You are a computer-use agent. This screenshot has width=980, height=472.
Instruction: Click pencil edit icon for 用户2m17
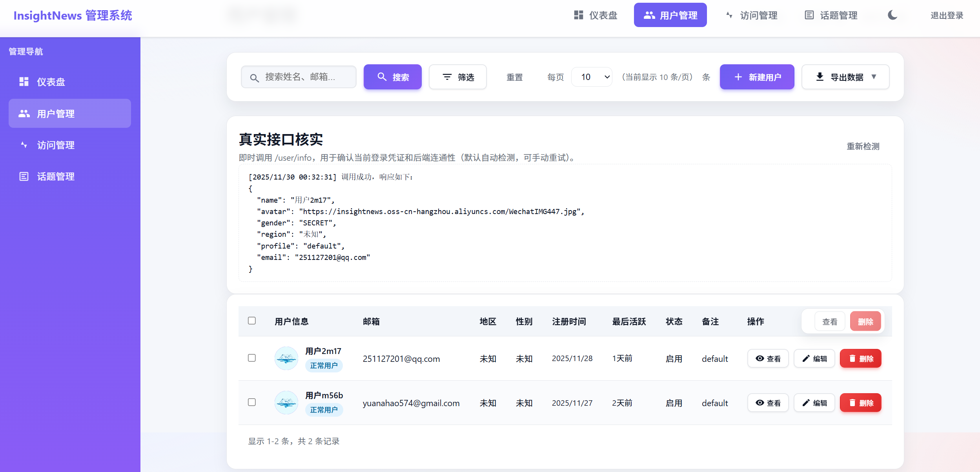[806, 358]
